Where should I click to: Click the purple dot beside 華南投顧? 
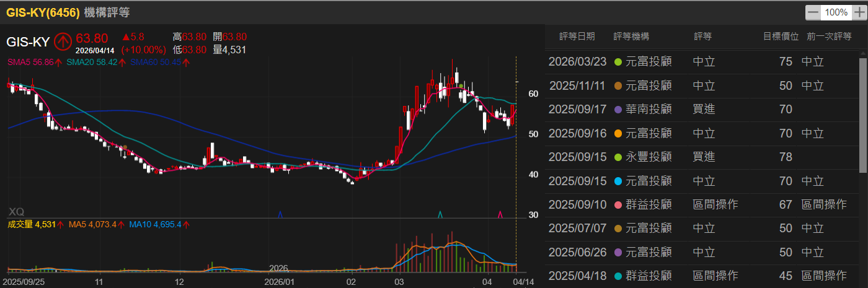618,110
